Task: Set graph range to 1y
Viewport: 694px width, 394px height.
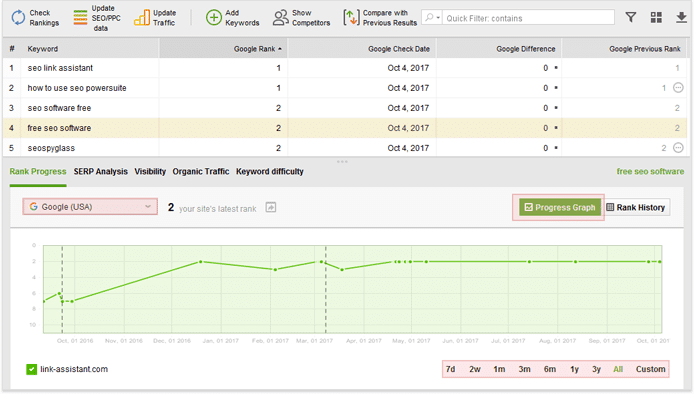Action: [574, 369]
